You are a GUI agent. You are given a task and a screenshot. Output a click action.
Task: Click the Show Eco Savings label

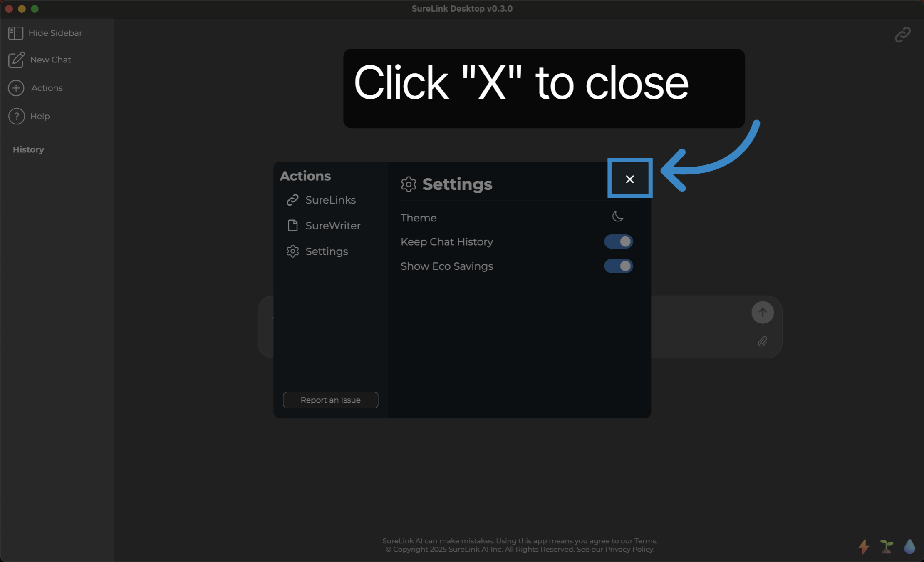click(447, 266)
